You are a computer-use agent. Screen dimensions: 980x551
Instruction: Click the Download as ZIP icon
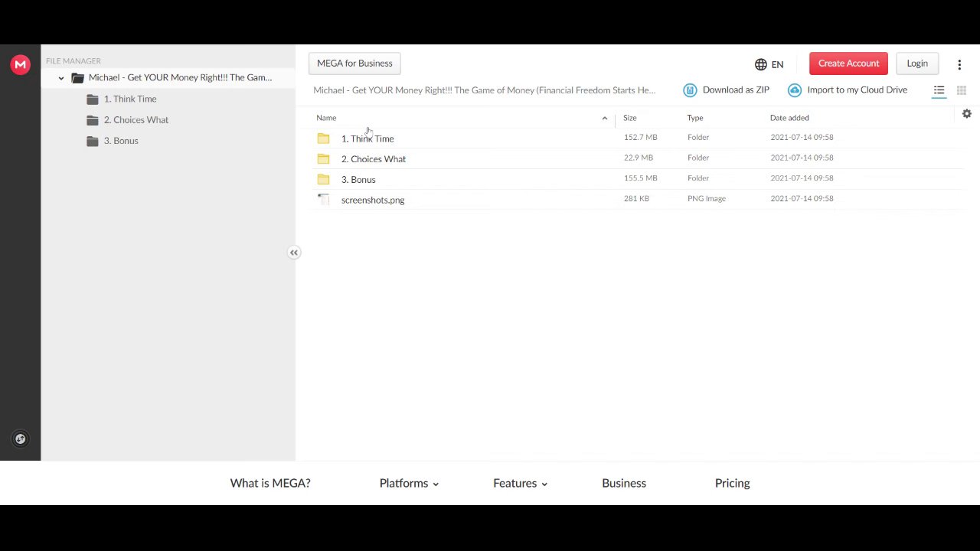[x=690, y=90]
